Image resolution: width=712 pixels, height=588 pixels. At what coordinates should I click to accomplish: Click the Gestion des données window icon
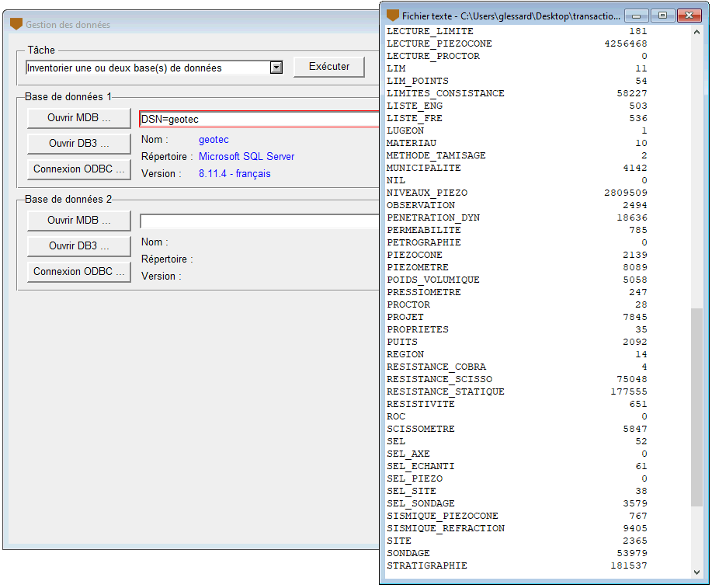[16, 24]
